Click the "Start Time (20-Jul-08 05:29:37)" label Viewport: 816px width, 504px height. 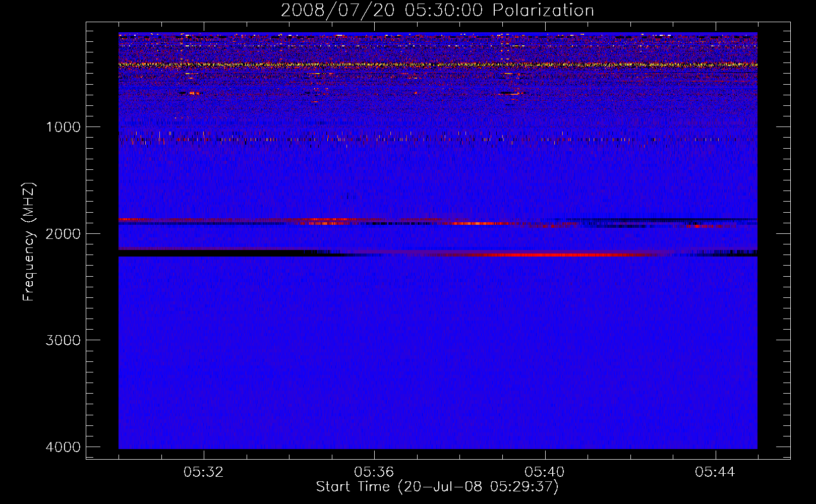437,487
